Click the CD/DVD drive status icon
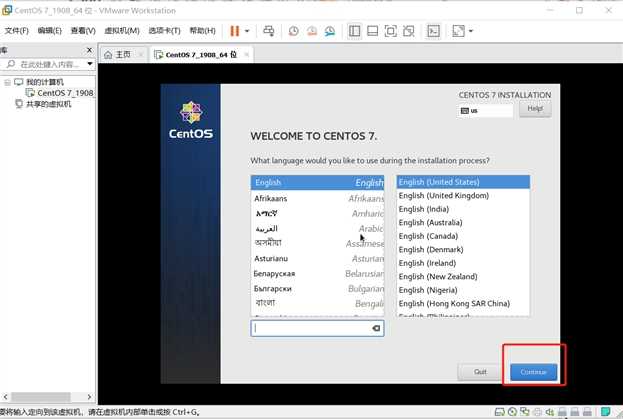The width and height of the screenshot is (623, 419). point(512,412)
